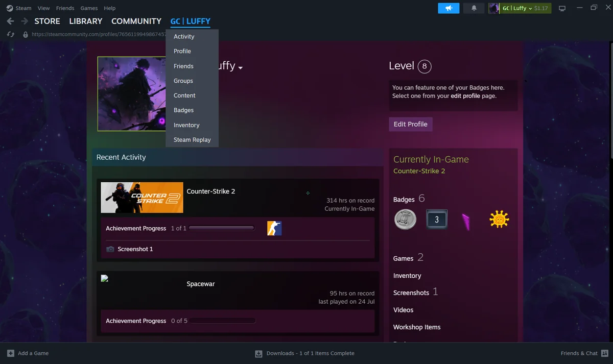Click the Counter-Strike 2 banner image
Viewport: 613px width, 364px height.
pos(142,198)
